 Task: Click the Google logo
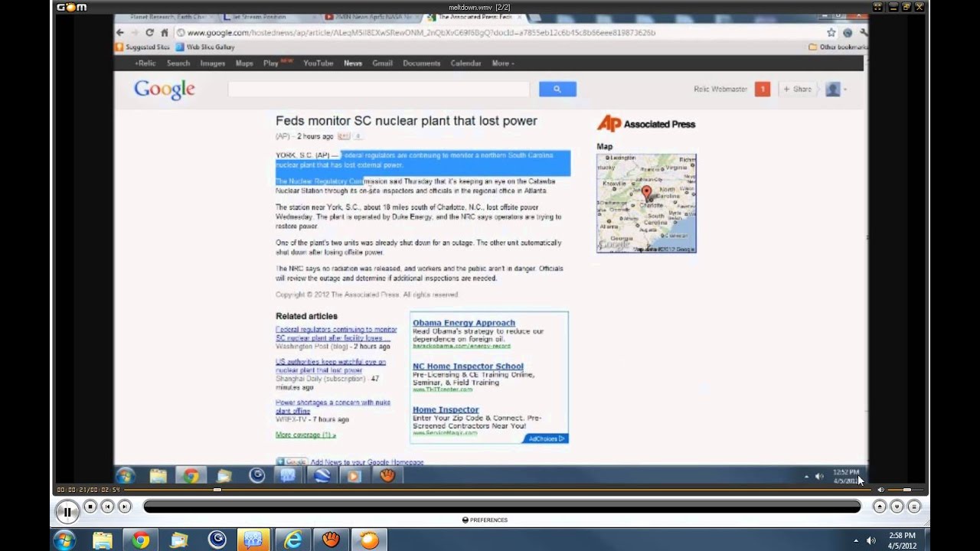165,90
